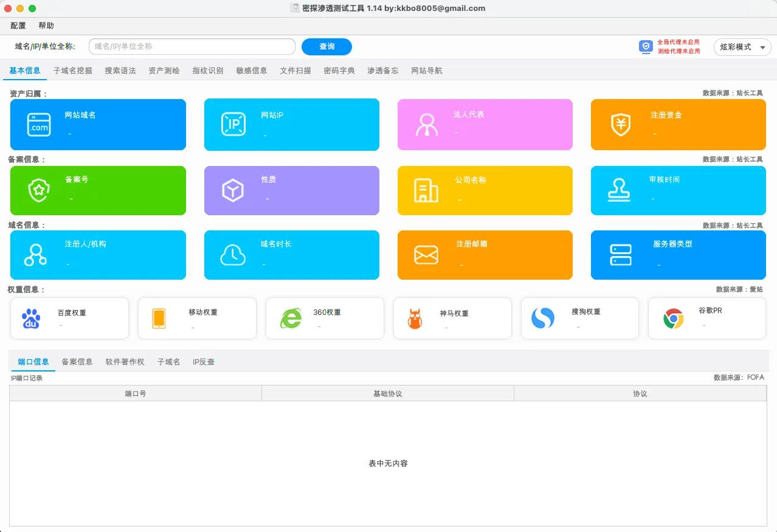Click the 360权重 browser icon

click(x=291, y=319)
